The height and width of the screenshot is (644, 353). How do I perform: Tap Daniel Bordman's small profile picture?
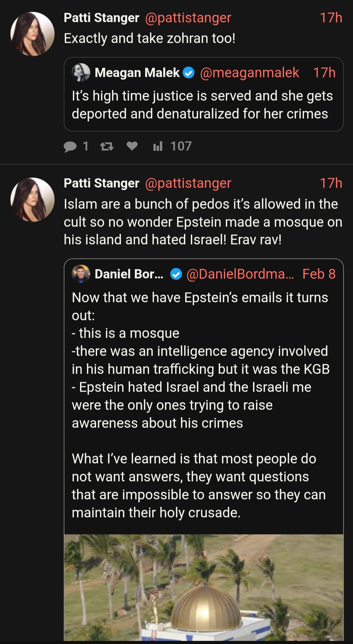[x=81, y=274]
